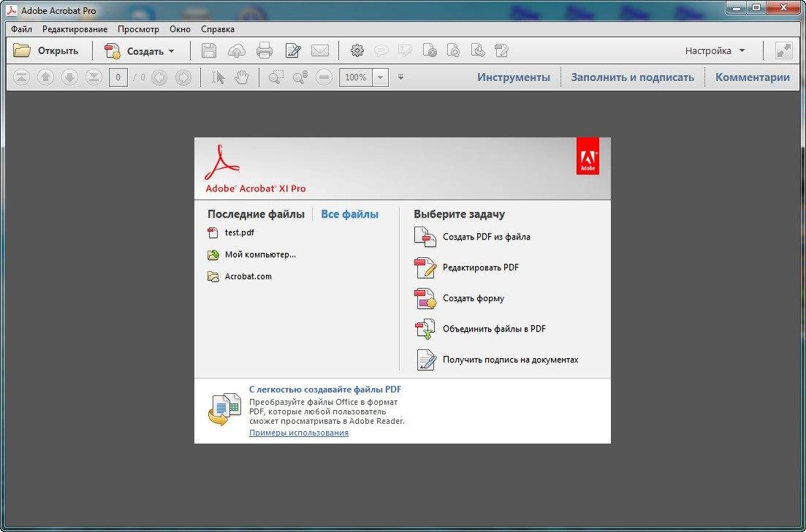Click С легкостью создавайте файлы PDF heading
The height and width of the screenshot is (532, 806).
tap(325, 389)
